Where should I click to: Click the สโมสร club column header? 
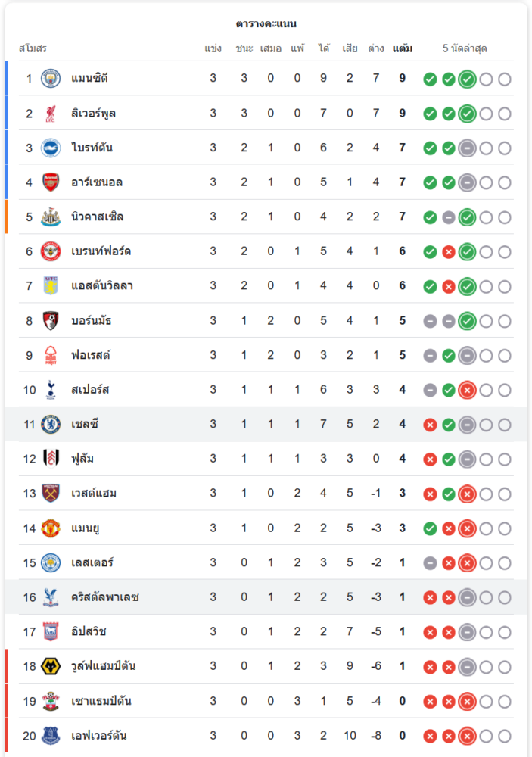[x=33, y=48]
